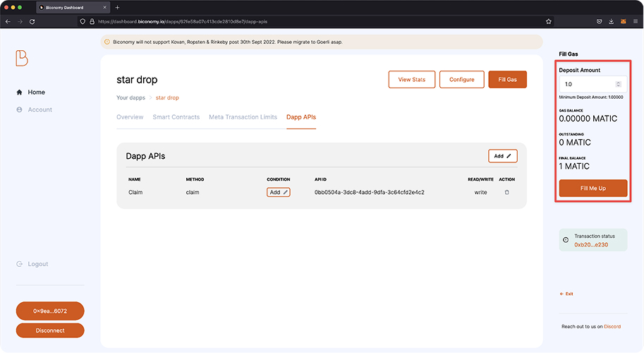Click the browser forward arrow
Screen dimensions: 644x353
point(20,21)
